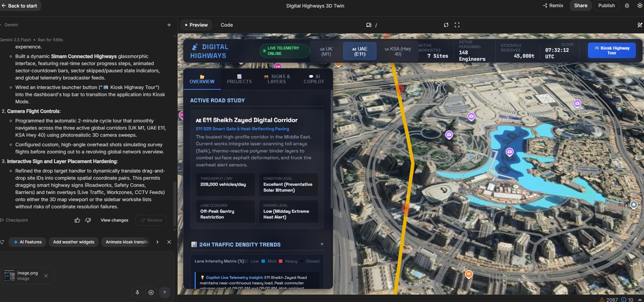Enter fullscreen preview mode

click(x=457, y=25)
